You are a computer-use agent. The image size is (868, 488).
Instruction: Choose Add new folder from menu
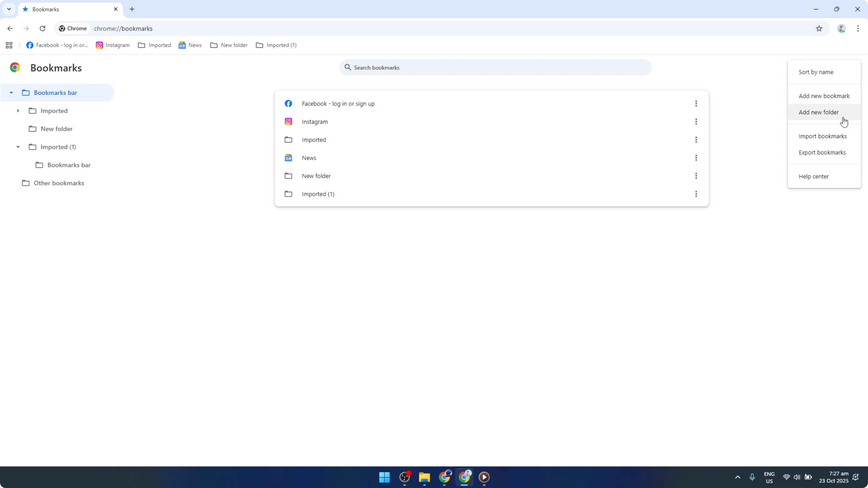click(x=824, y=112)
